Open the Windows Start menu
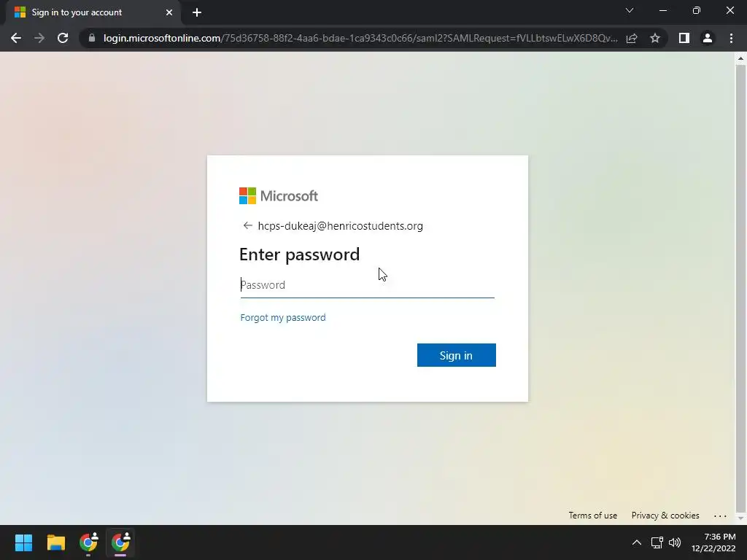 [x=23, y=542]
